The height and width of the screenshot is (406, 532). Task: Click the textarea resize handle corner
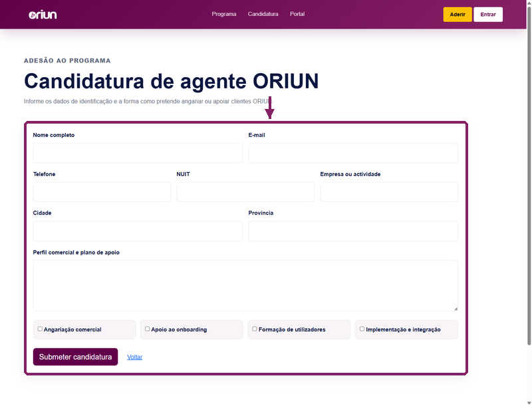coord(456,309)
